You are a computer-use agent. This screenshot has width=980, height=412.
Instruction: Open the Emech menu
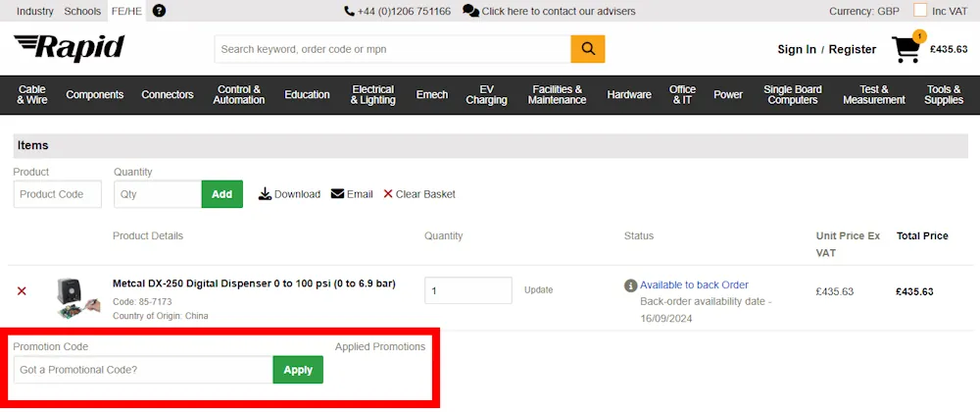click(432, 94)
